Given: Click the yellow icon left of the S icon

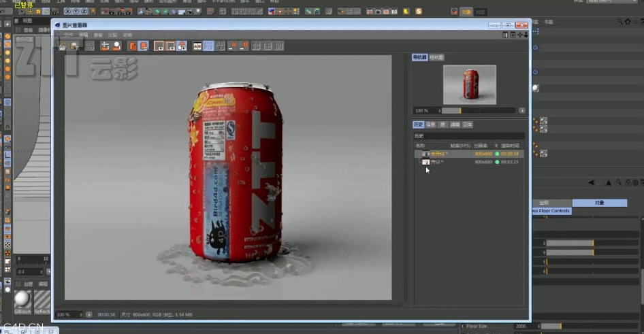Looking at the screenshot, I should coord(406,12).
